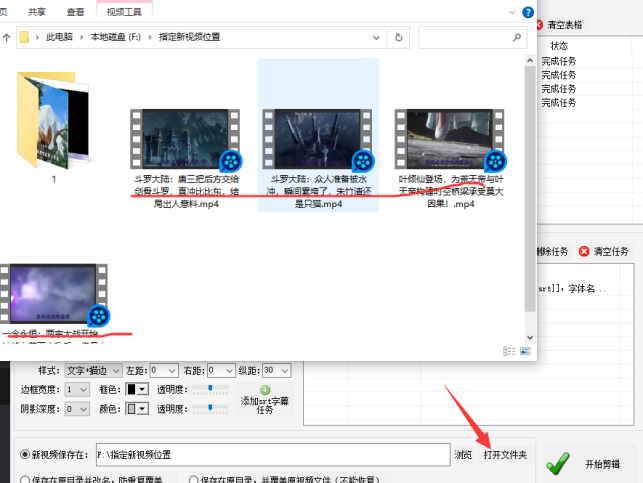Click the search magnifier icon
The image size is (643, 483).
point(517,37)
